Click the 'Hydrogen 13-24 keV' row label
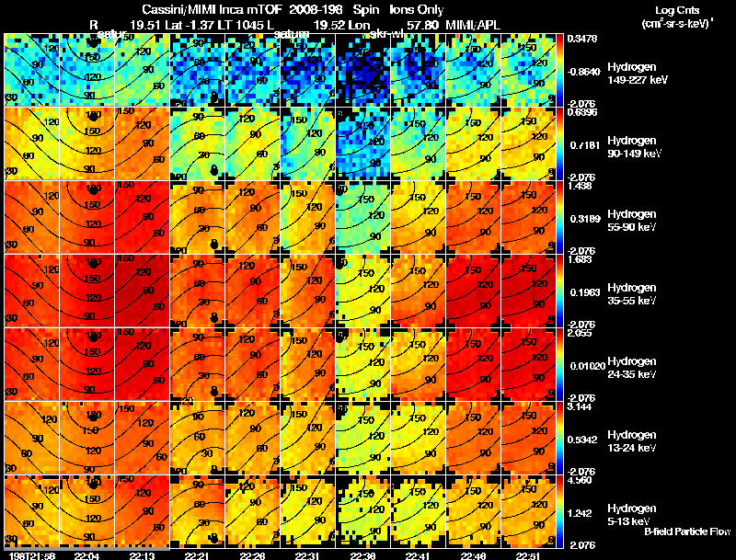Screen dimensions: 736x560 [632, 441]
